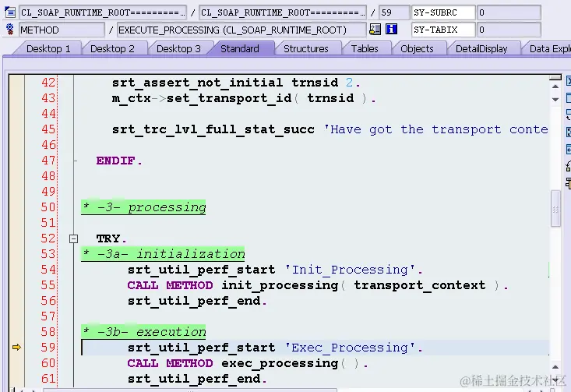Click the program source icon beside CL_SOAP_RUNTIME_ROOT
This screenshot has width=571, height=392.
(10, 12)
